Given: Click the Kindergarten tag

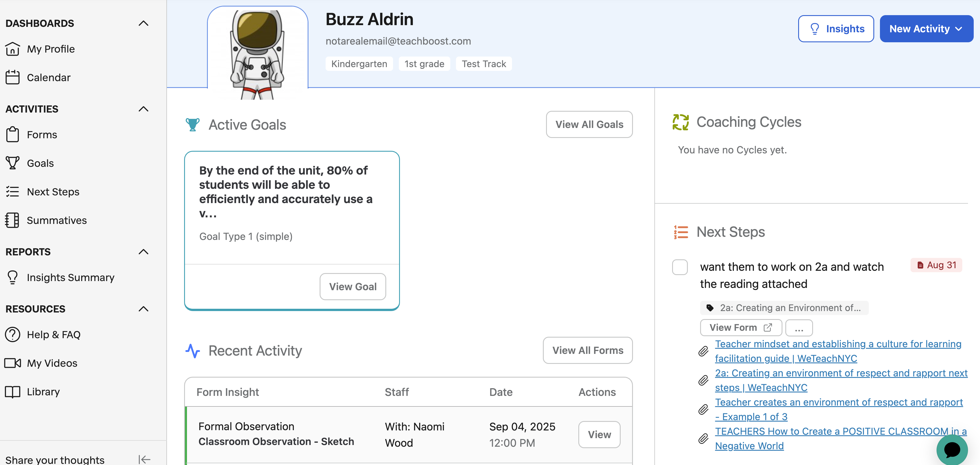Looking at the screenshot, I should pyautogui.click(x=359, y=64).
